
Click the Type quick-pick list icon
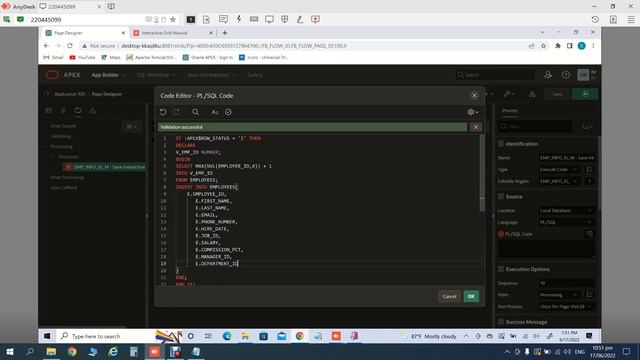click(589, 169)
